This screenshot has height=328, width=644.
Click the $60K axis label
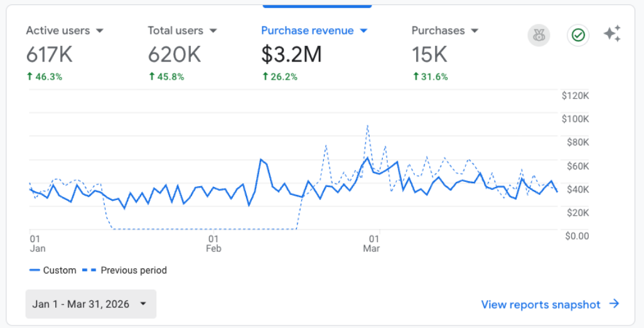click(x=577, y=166)
